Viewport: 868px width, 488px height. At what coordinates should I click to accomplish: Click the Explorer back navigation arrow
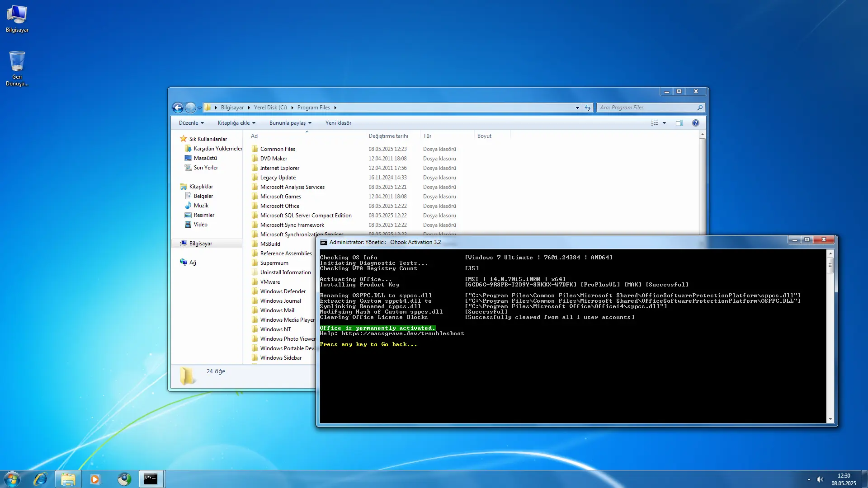tap(178, 108)
